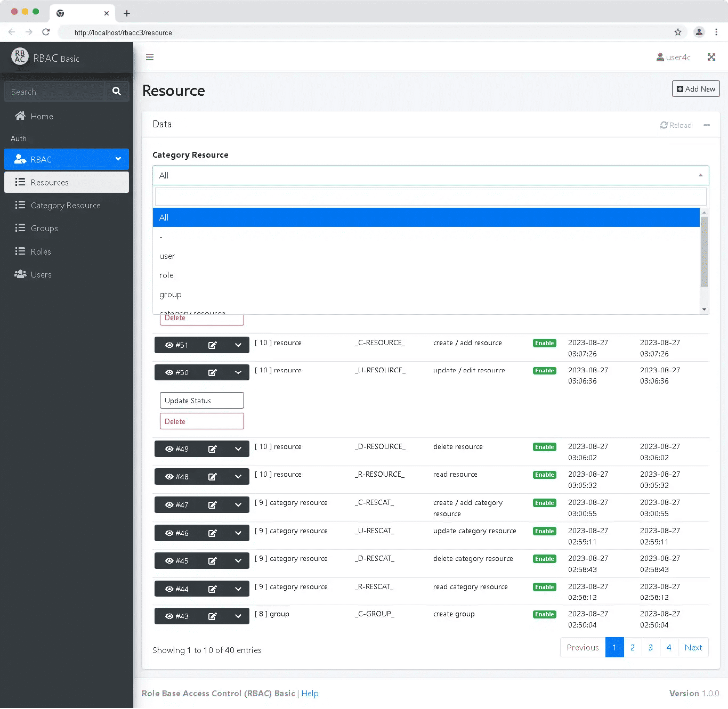Screen dimensions: 728x709
Task: Click the Add New button
Action: pos(695,89)
